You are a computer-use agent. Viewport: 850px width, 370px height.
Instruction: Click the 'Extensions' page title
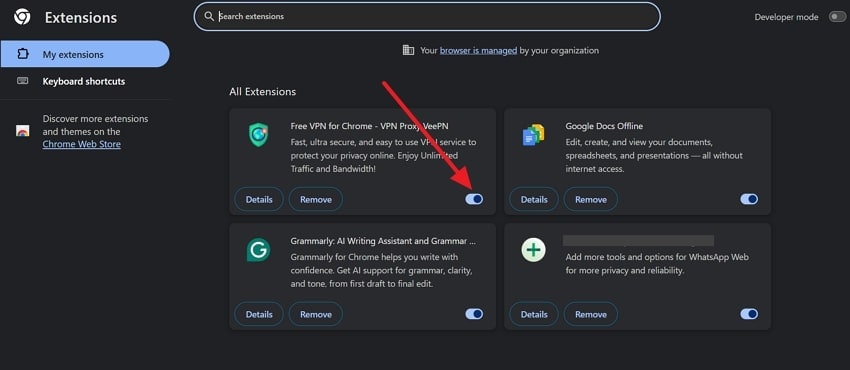coord(81,17)
